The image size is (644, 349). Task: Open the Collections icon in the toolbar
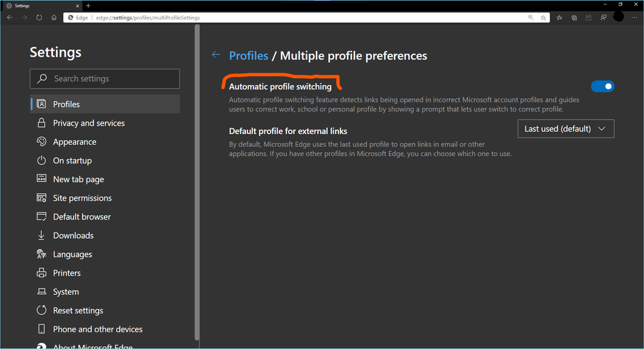(574, 17)
